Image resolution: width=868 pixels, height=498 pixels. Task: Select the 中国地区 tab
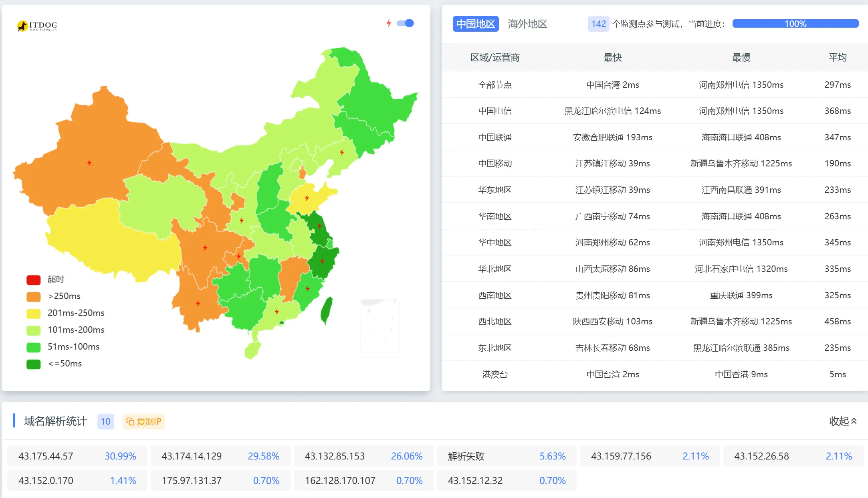(x=476, y=24)
